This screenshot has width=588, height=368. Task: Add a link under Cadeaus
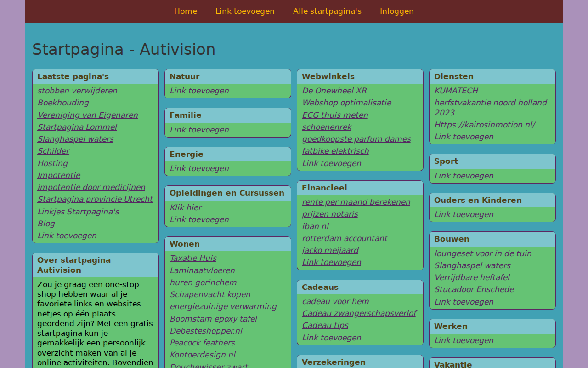pyautogui.click(x=332, y=338)
